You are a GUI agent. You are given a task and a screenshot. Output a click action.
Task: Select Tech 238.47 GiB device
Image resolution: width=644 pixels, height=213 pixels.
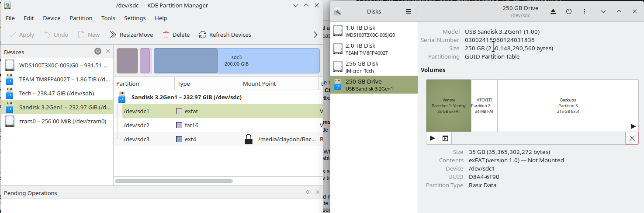point(57,93)
